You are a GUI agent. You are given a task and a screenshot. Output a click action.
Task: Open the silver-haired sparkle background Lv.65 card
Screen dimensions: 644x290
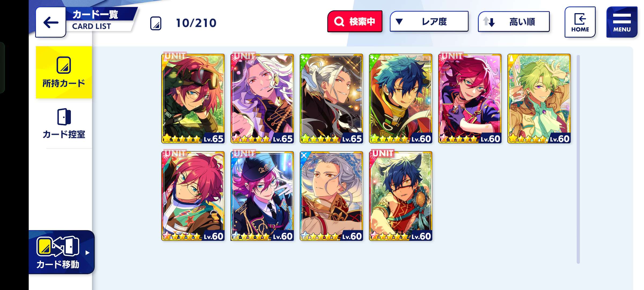(331, 98)
